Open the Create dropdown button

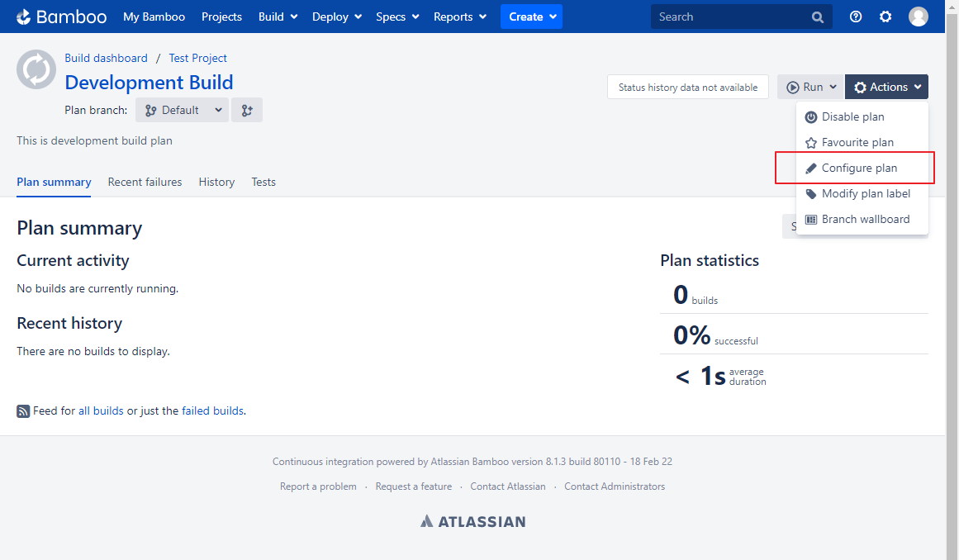[x=531, y=17]
